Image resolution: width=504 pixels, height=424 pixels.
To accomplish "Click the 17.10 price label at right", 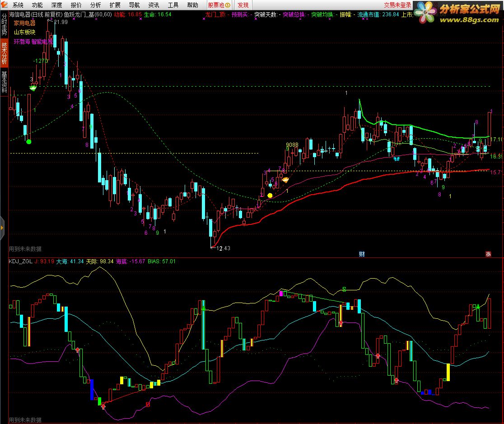I will tap(496, 140).
